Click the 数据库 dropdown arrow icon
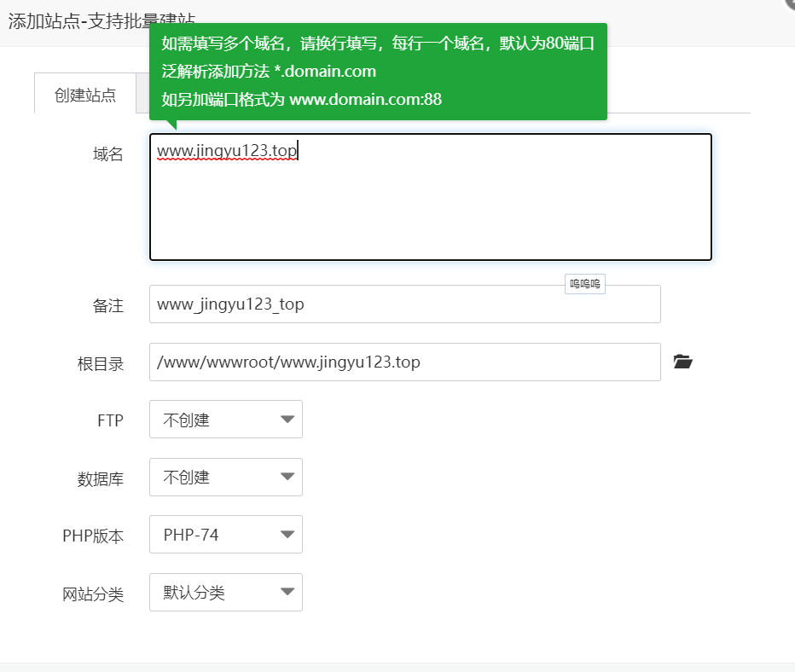The image size is (795, 672). (x=289, y=477)
